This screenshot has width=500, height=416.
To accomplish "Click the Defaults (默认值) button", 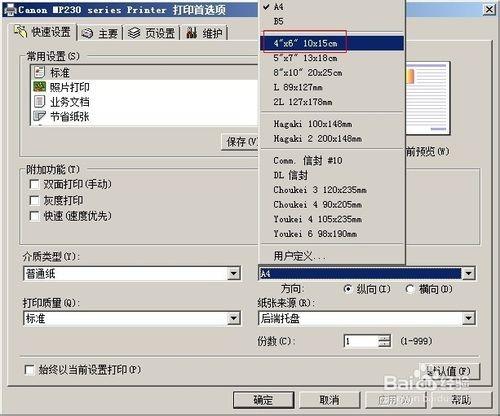I will coord(449,371).
